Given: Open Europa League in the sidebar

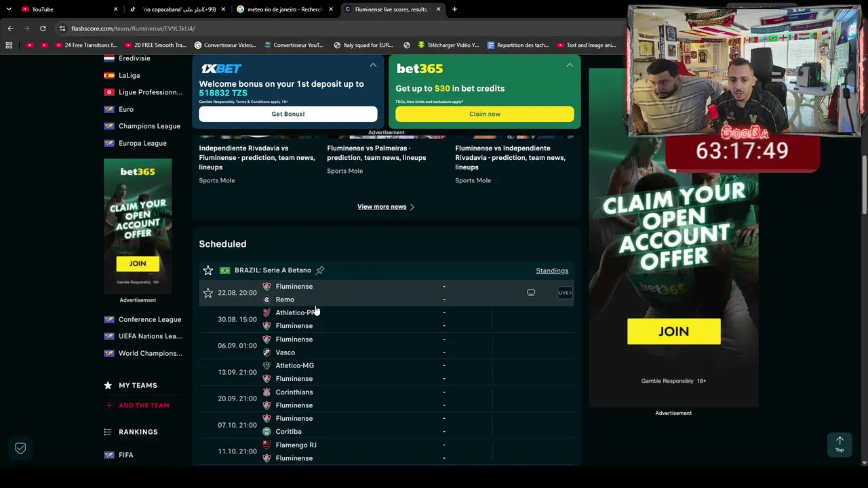Looking at the screenshot, I should [142, 143].
